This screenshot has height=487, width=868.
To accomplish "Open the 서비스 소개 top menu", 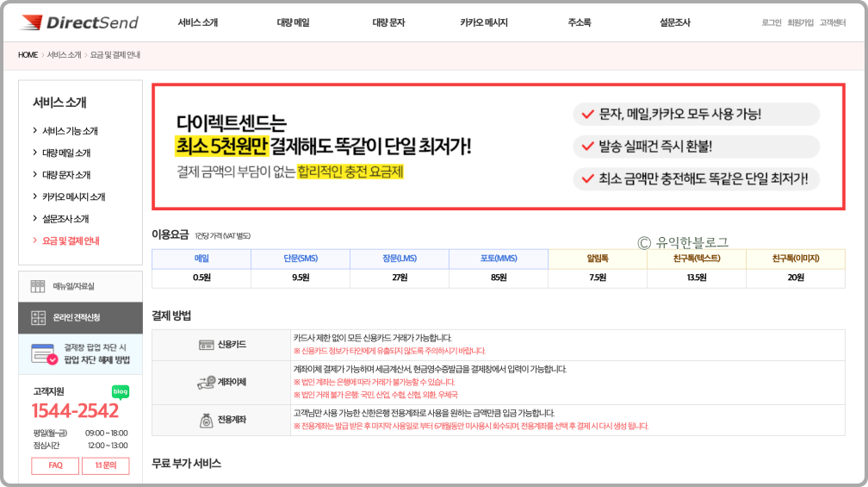I will pyautogui.click(x=198, y=22).
